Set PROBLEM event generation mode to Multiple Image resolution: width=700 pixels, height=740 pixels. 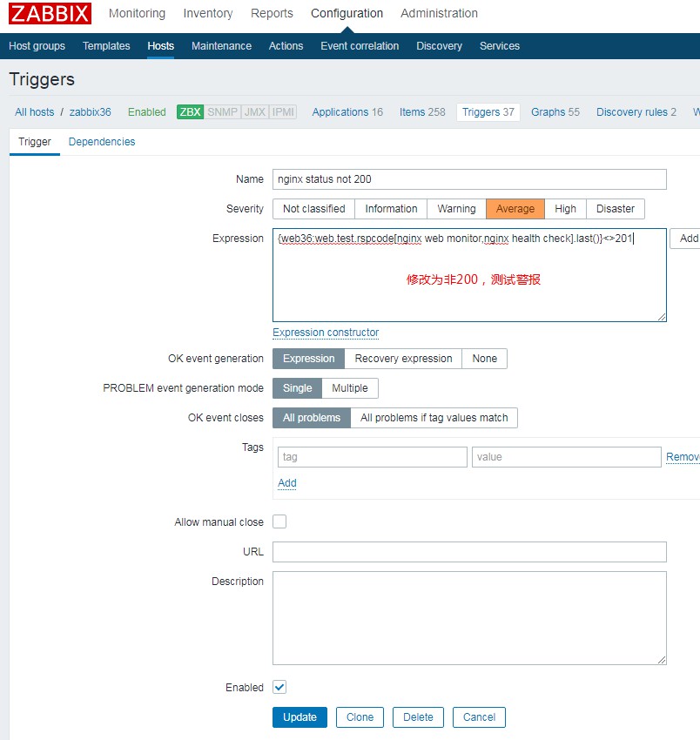tap(350, 388)
